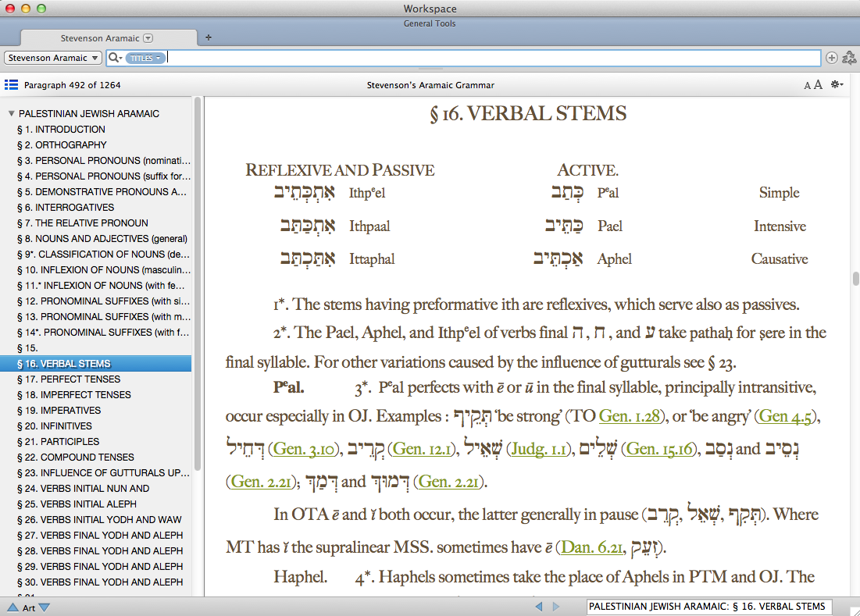Click the main text pane scrollbar thumb
This screenshot has height=616, width=860.
(855, 279)
